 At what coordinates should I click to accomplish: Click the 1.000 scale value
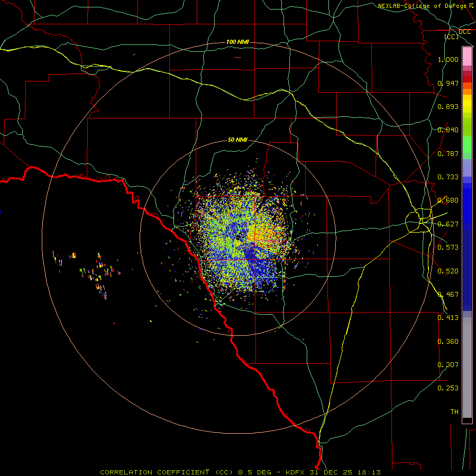(448, 59)
